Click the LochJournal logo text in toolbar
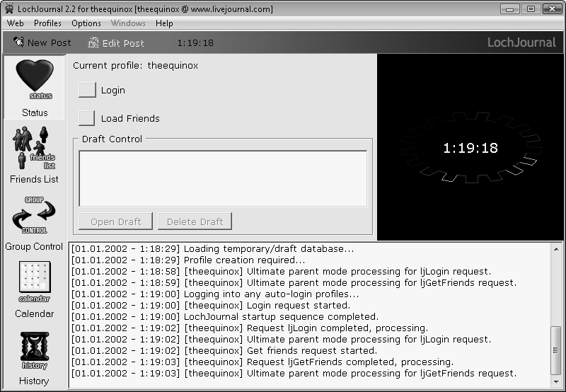566x392 pixels. [521, 42]
